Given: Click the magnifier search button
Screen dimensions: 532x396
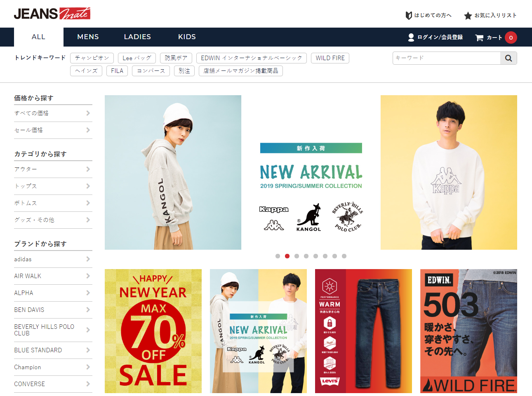Looking at the screenshot, I should (x=508, y=58).
